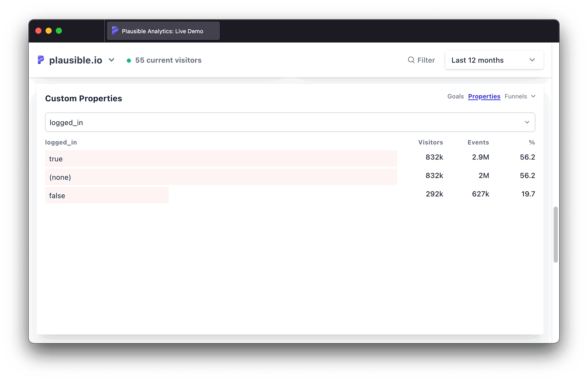Click the Plausible Analytics: Live Demo browser tab
The height and width of the screenshot is (381, 588).
tap(163, 31)
